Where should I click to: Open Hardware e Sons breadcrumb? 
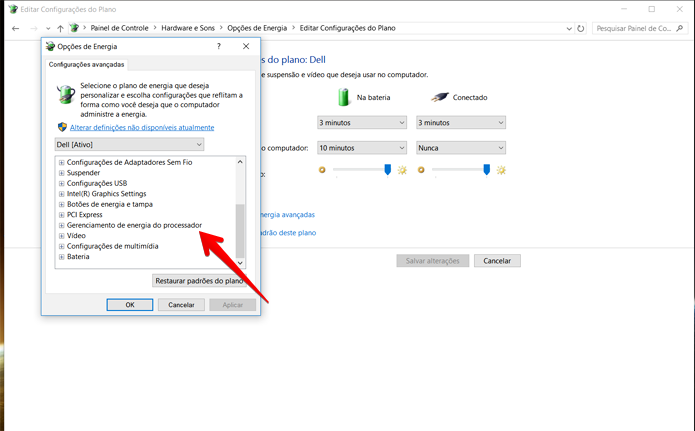(188, 28)
